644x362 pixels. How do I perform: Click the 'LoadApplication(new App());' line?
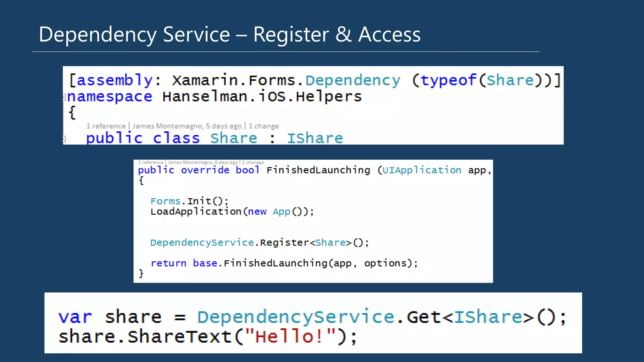232,211
